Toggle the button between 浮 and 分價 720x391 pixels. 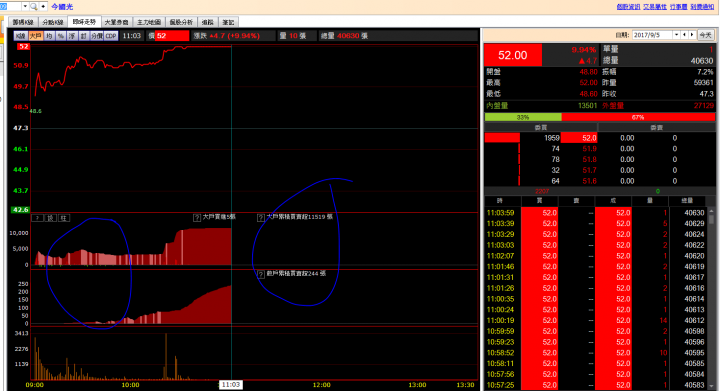point(84,36)
